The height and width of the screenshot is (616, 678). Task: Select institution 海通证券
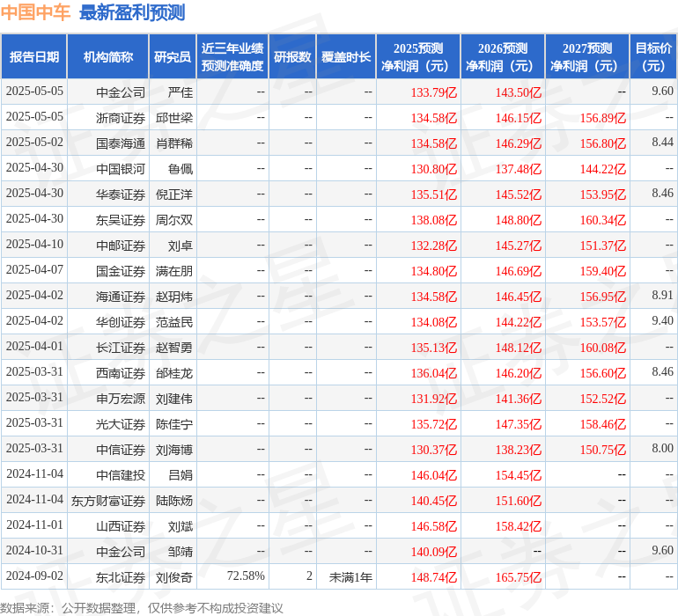coord(121,297)
